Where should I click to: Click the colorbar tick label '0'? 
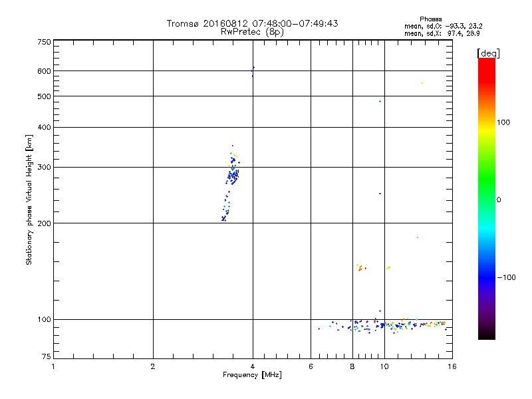click(499, 200)
